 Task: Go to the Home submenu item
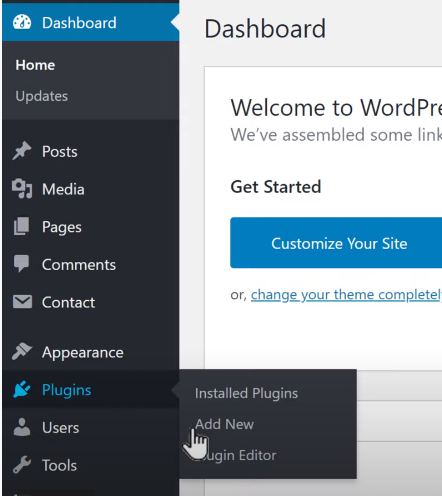point(35,65)
